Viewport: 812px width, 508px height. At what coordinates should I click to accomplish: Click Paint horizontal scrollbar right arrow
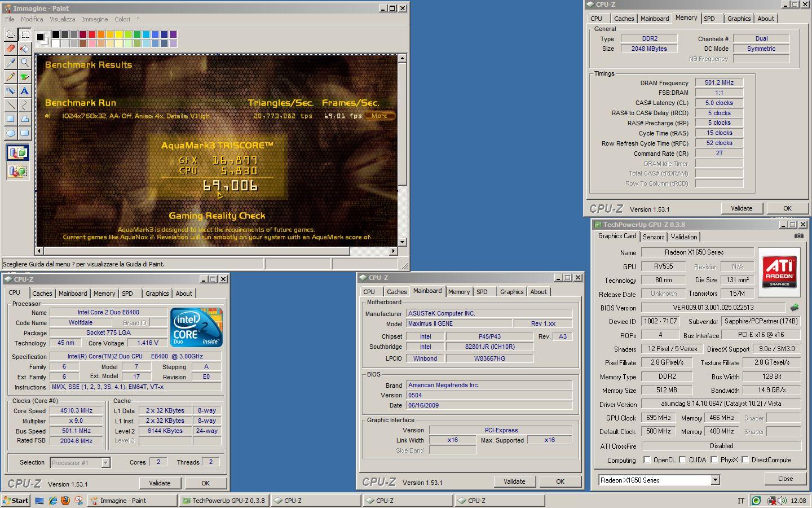[x=394, y=251]
